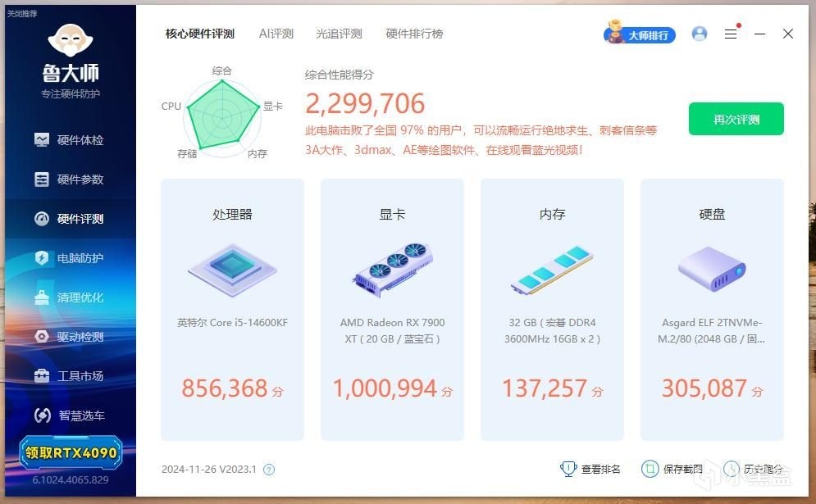Click the graphics card illustration icon
The height and width of the screenshot is (504, 816).
[393, 269]
